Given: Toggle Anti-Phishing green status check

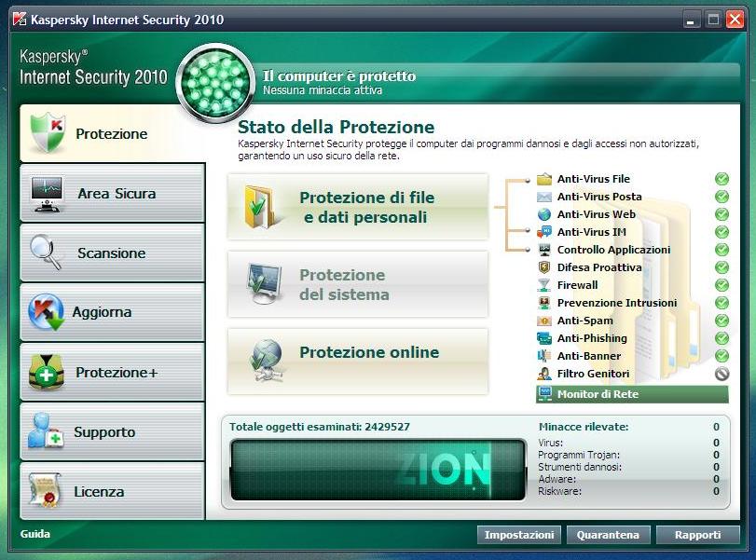Looking at the screenshot, I should coord(722,338).
